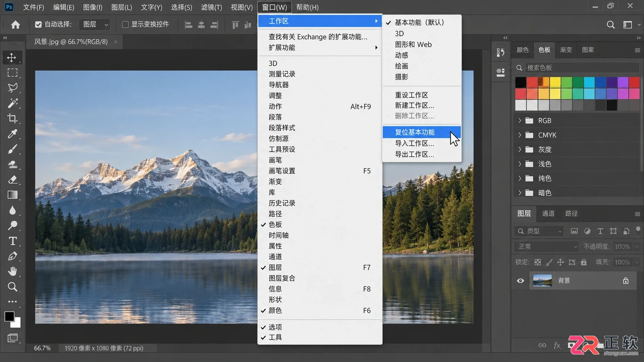Select the Clone Stamp tool
Image resolution: width=644 pixels, height=362 pixels.
point(12,164)
